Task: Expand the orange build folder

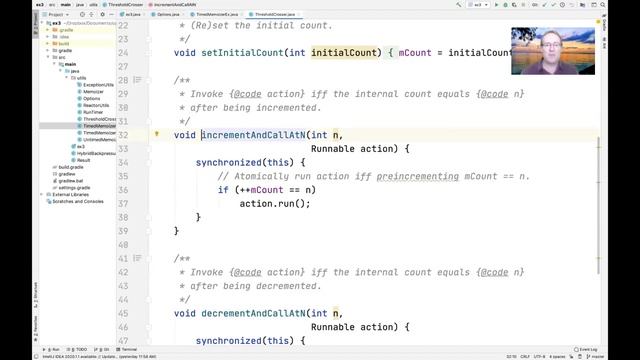Action: (x=48, y=44)
